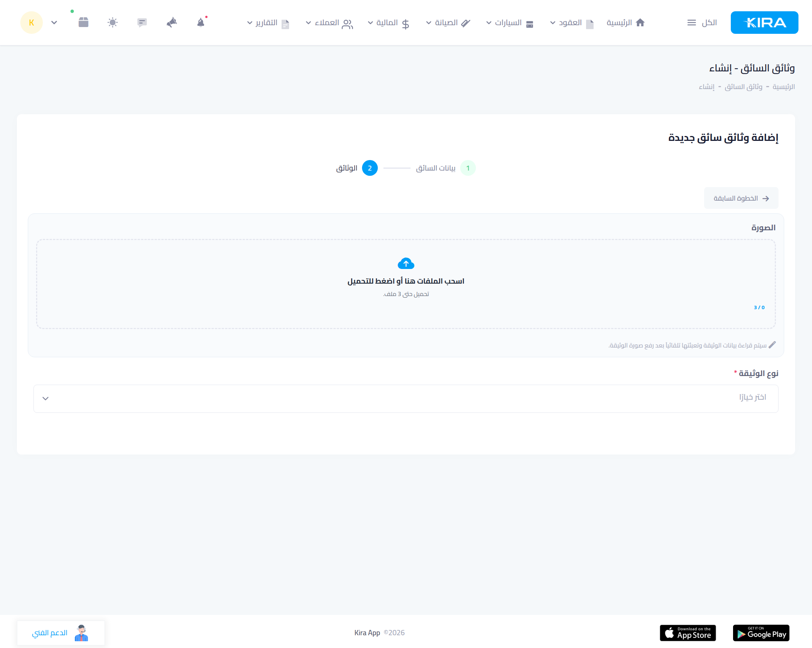Open the الكل hamburger menu

click(x=701, y=23)
